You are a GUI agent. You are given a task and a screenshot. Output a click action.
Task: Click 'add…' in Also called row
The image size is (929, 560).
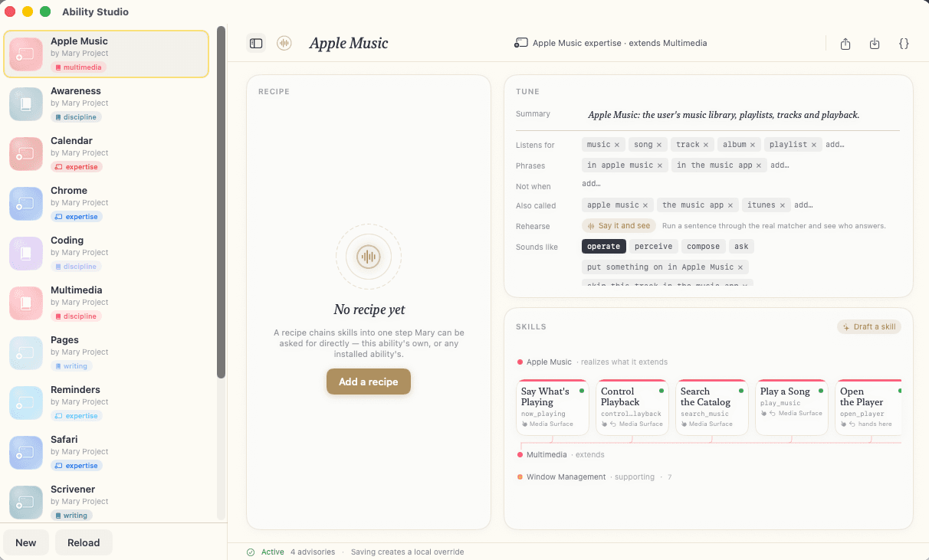803,205
